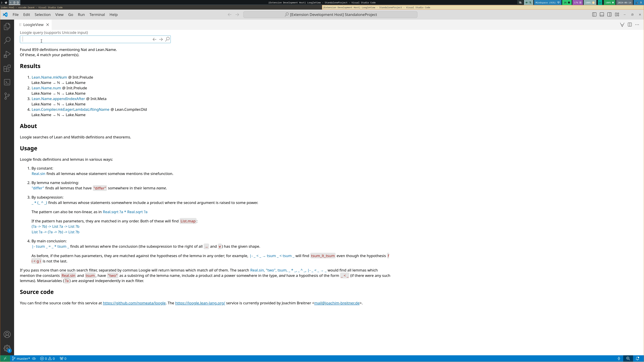Run the _ * (_ ^ _) example query
Viewport: 644px width, 362px height.
[39, 203]
